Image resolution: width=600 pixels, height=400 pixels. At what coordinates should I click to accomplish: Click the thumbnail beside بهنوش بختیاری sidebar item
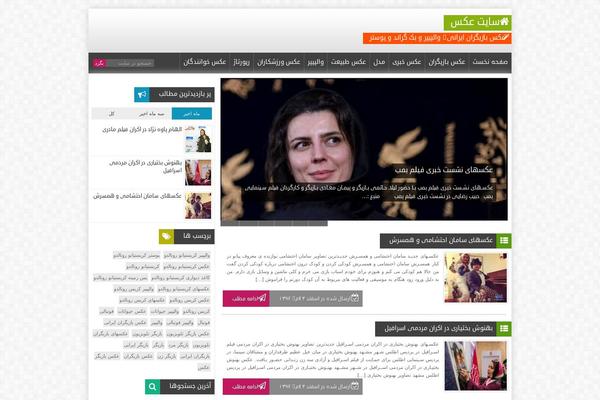(x=198, y=173)
